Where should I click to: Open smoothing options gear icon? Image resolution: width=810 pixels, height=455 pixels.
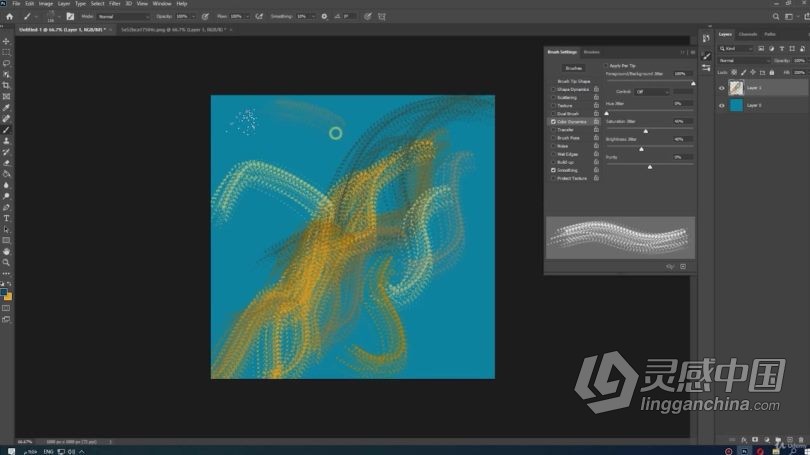pyautogui.click(x=324, y=17)
